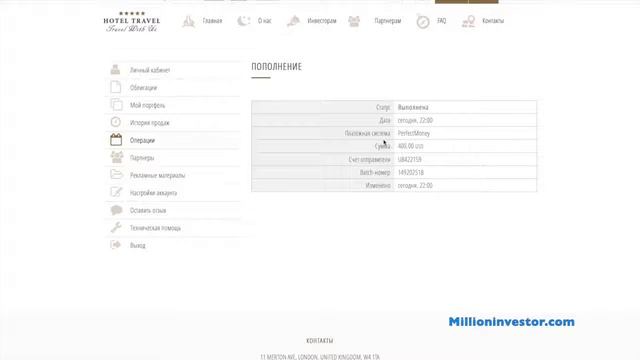640x360 pixels.
Task: Click the Выход logout arrow icon
Action: (x=116, y=244)
